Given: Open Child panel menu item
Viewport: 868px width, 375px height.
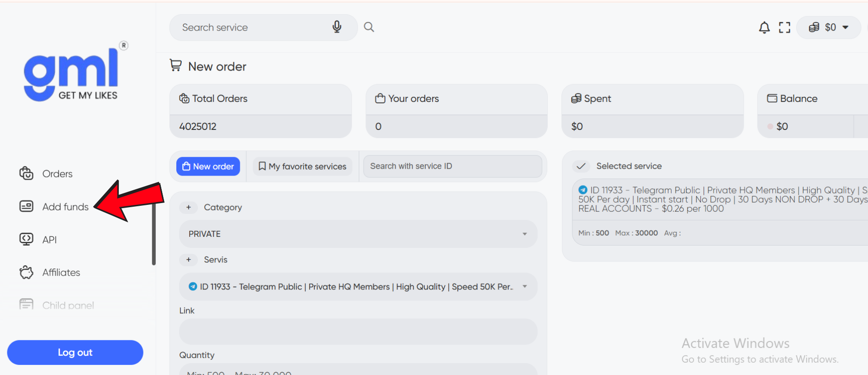Looking at the screenshot, I should click(x=68, y=305).
